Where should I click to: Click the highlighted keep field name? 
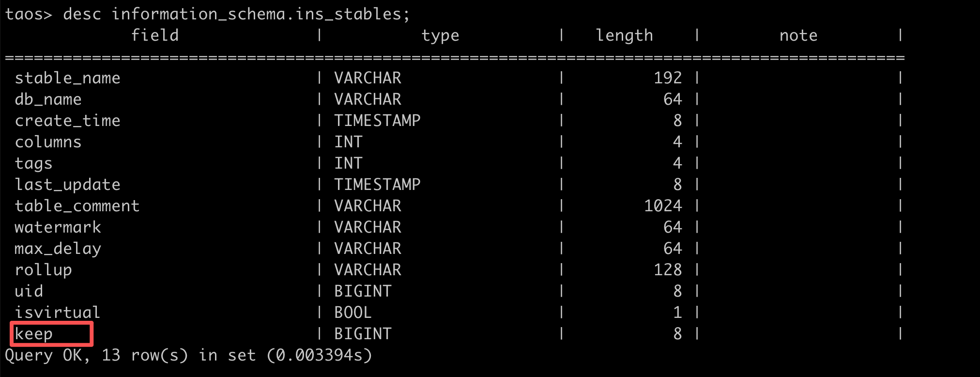(34, 334)
